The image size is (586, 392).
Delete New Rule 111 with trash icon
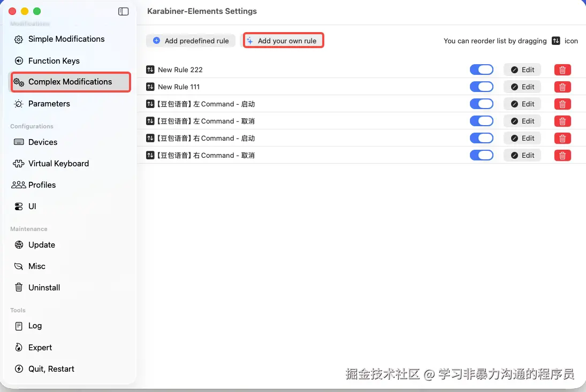pyautogui.click(x=562, y=87)
